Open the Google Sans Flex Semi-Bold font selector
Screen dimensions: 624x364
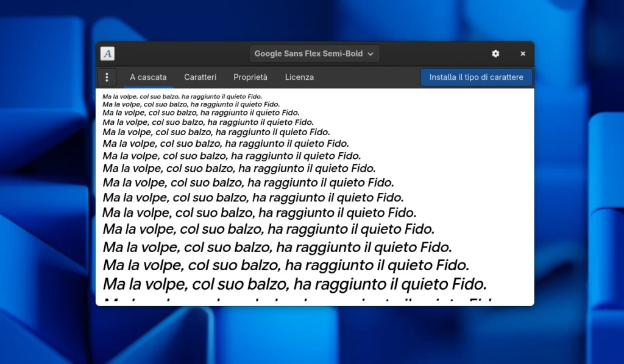tap(314, 54)
